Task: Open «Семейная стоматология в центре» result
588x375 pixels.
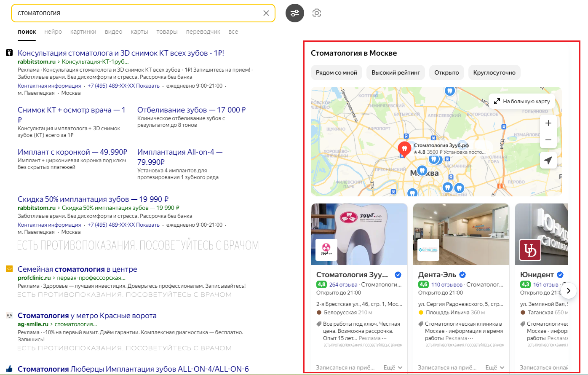Action: click(77, 269)
